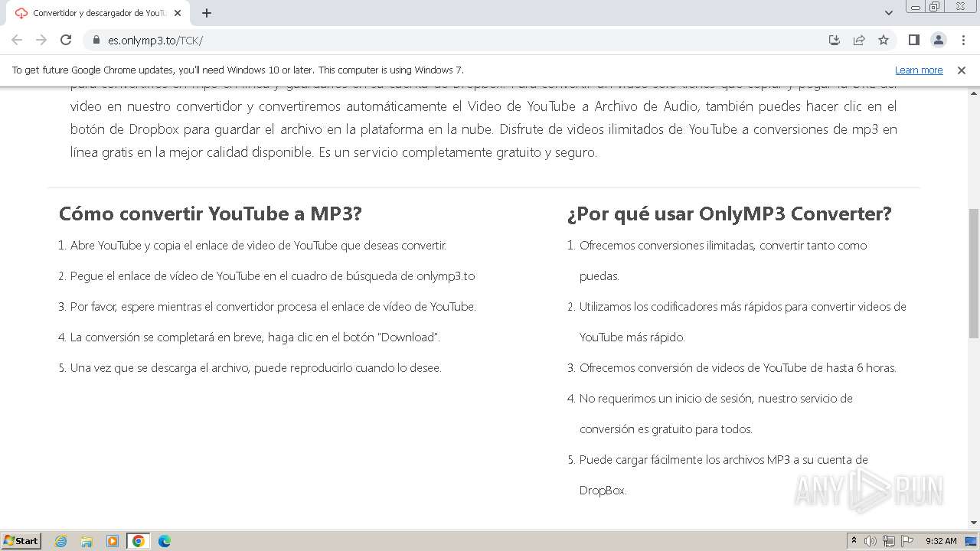Open Microsoft Edge from the taskbar
This screenshot has width=980, height=551.
pos(165,541)
